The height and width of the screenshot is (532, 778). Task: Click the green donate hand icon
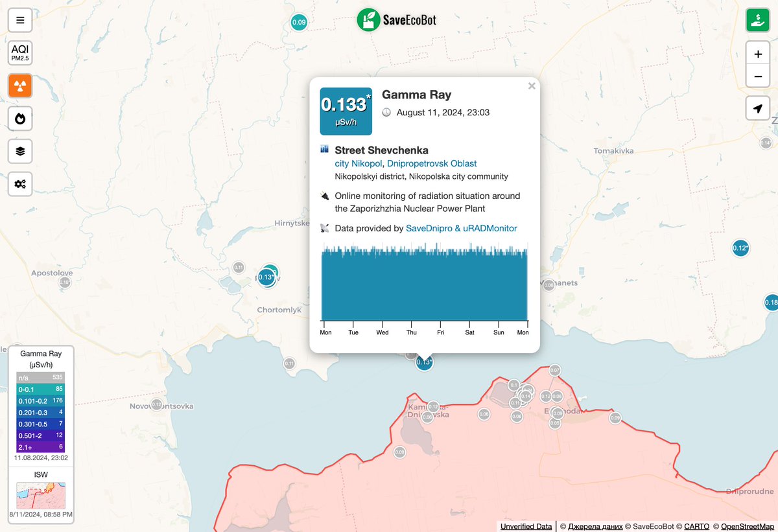coord(757,20)
